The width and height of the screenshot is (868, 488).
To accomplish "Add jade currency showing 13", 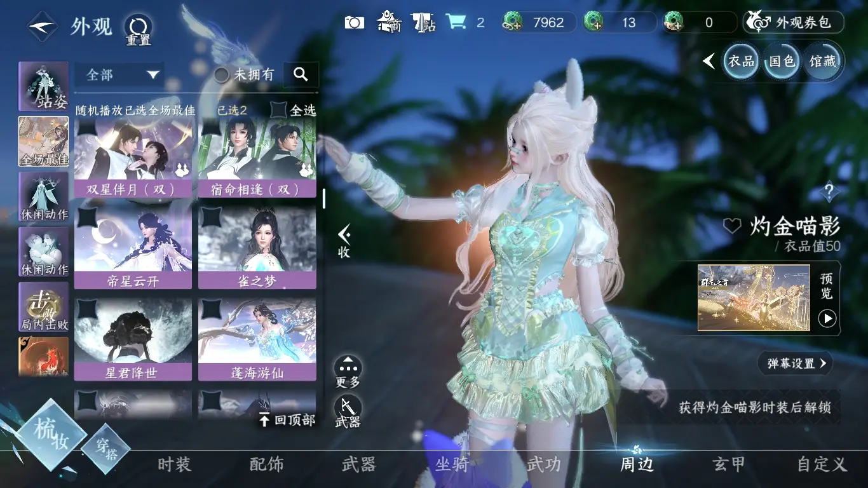I will click(x=594, y=23).
